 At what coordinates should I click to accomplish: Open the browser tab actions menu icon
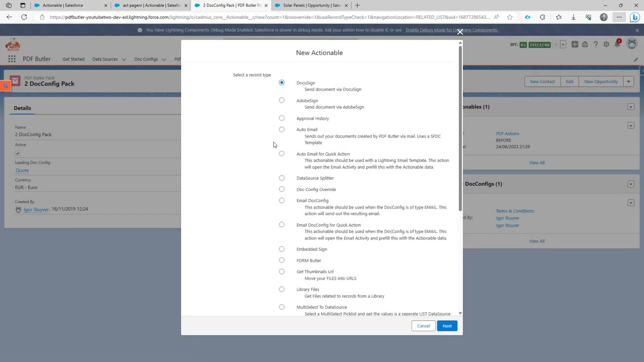23,5
